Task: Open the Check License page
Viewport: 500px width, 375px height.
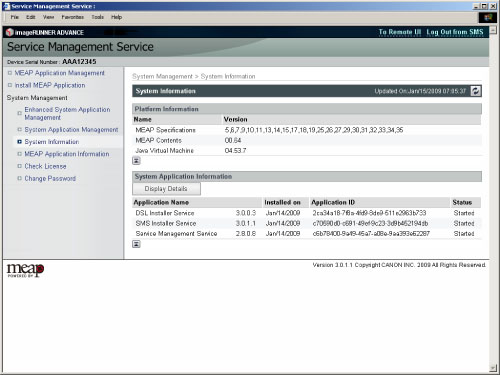Action: click(45, 166)
